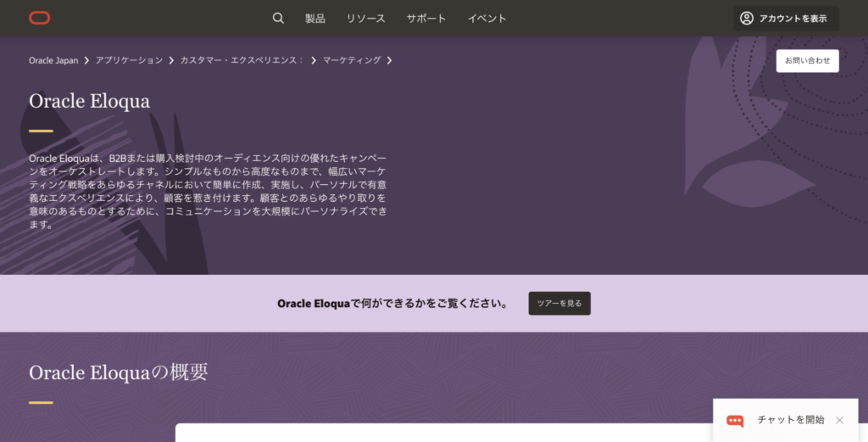Close the chat start popup
The image size is (868, 442).
tap(839, 421)
